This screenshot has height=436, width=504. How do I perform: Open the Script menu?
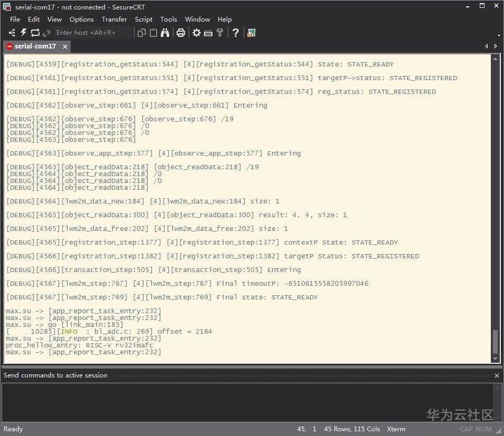[144, 20]
